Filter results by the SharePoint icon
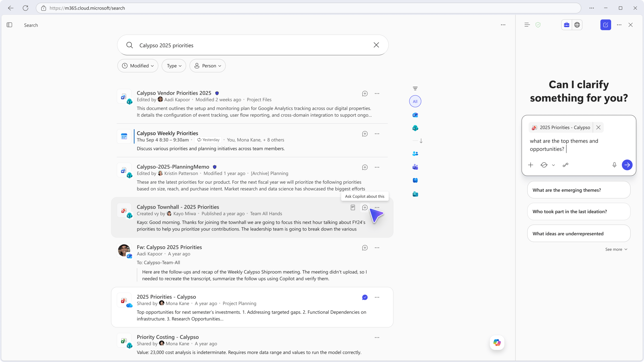The width and height of the screenshot is (644, 362). point(415,128)
